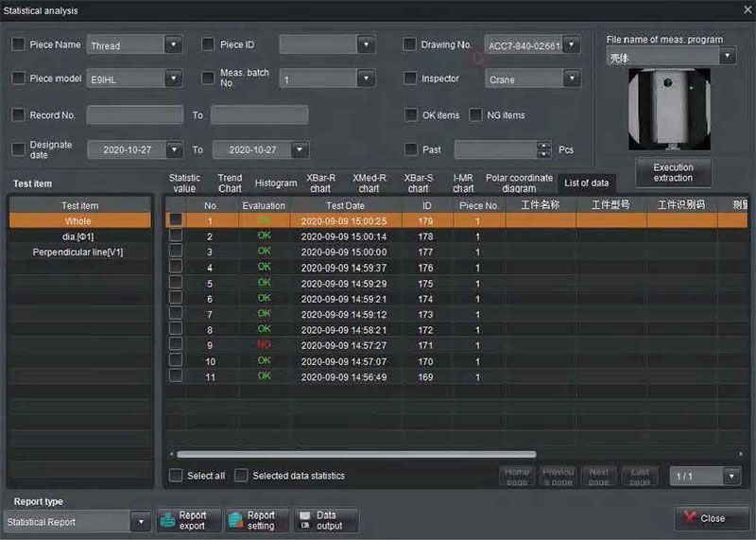This screenshot has height=540, width=756.
Task: Close the Statistical analysis window
Action: [x=742, y=10]
